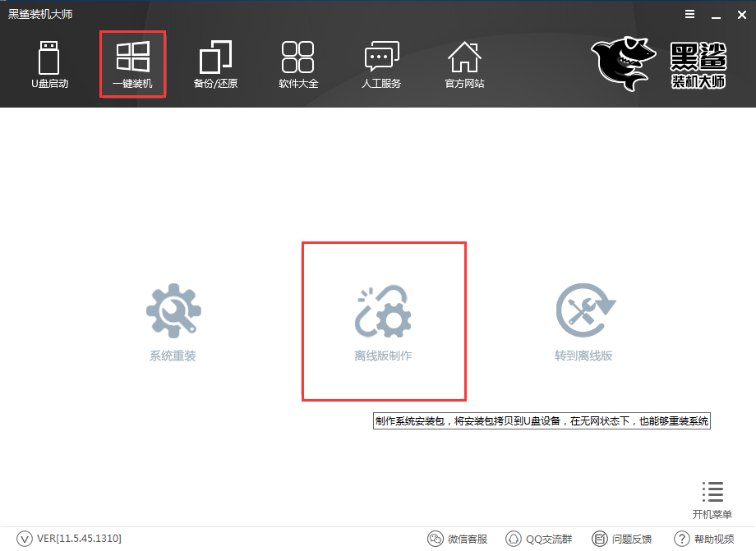Go to 软件大全 software library
The height and width of the screenshot is (551, 756).
[x=298, y=64]
